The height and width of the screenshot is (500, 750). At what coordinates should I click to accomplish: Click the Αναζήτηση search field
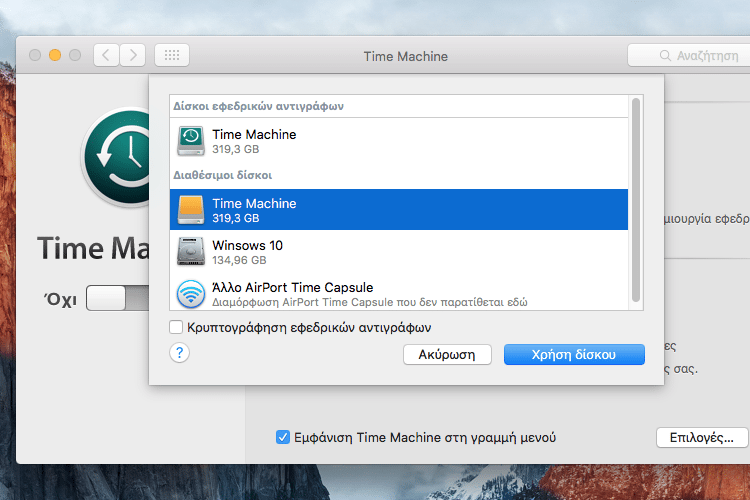689,56
